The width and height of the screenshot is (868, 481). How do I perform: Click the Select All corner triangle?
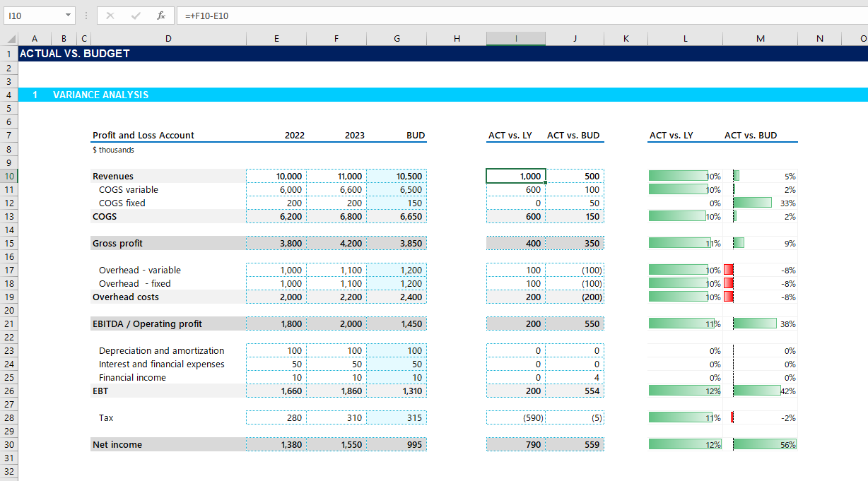point(11,40)
